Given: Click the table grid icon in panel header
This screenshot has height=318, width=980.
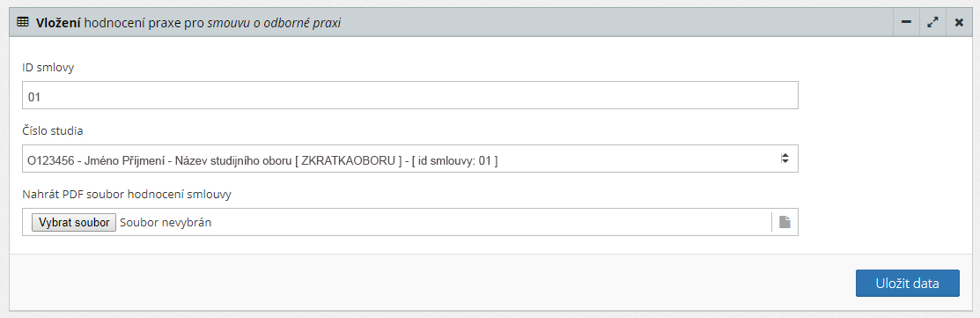Looking at the screenshot, I should [x=22, y=23].
